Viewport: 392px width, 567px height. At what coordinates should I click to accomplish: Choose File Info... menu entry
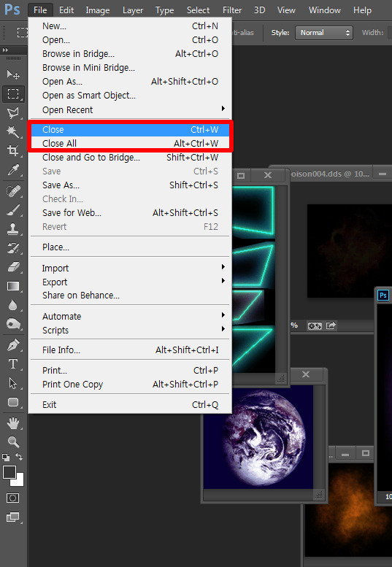[130, 350]
